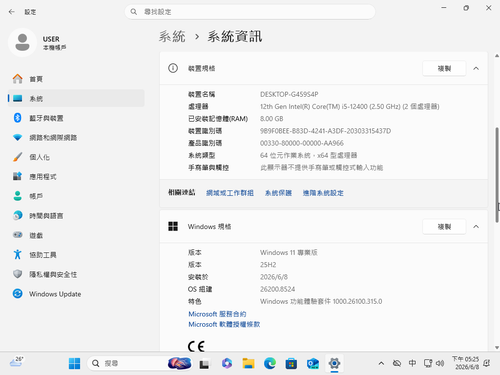Go back with the arrow icon
This screenshot has width=500, height=375.
[x=12, y=12]
